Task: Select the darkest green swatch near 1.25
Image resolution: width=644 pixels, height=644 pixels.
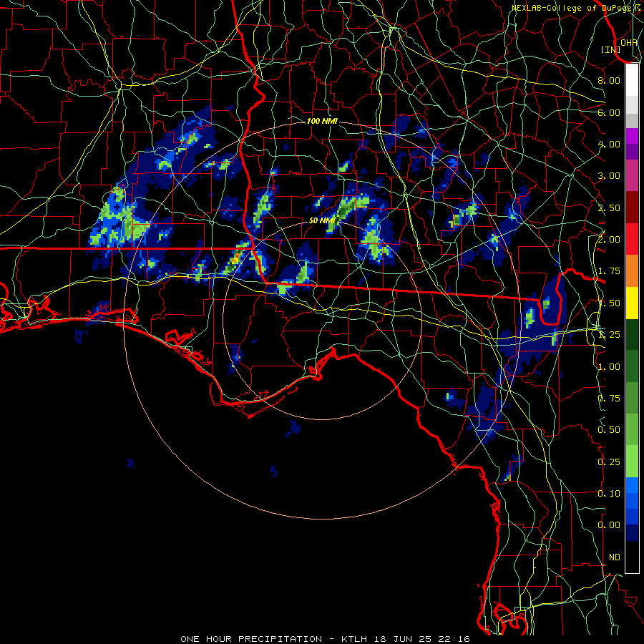Action: [632, 335]
